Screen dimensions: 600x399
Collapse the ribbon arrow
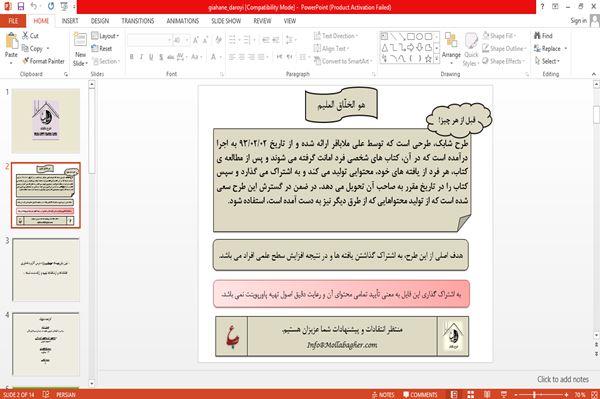(x=593, y=74)
